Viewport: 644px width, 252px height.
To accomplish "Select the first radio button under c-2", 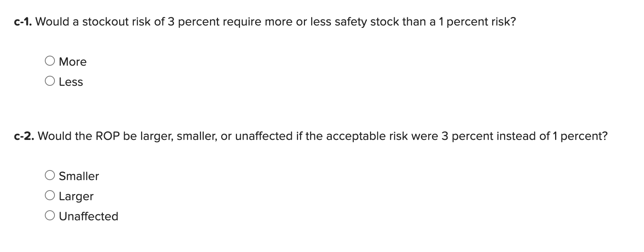I will [x=50, y=175].
